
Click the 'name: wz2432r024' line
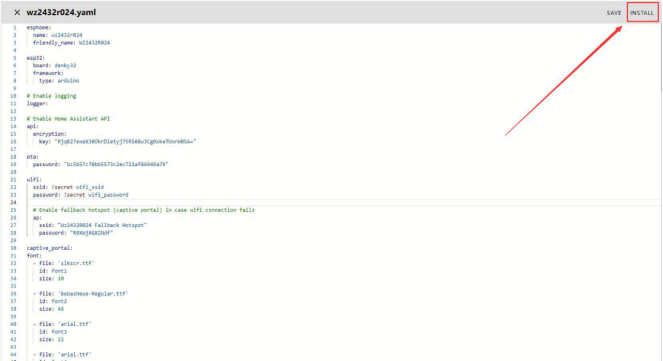(58, 35)
